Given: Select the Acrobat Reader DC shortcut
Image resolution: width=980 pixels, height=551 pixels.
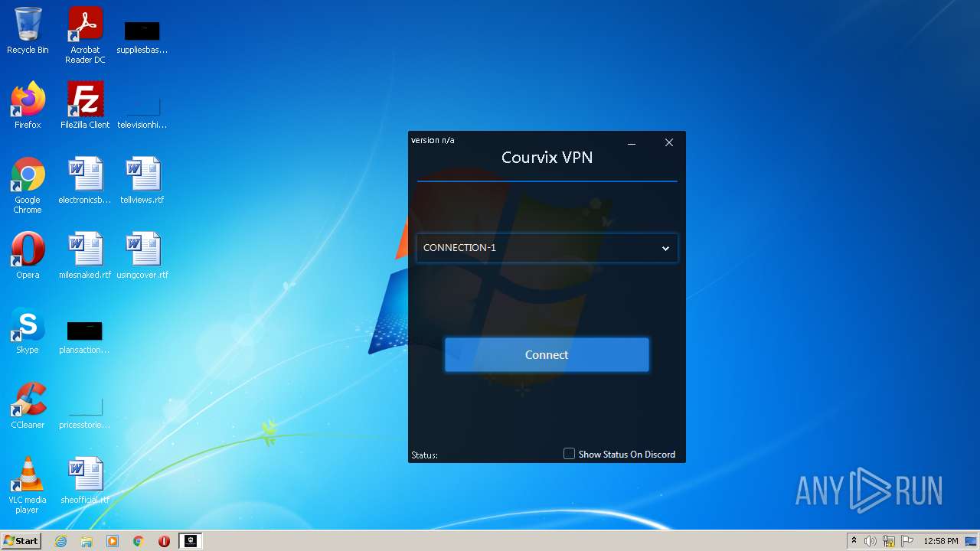Looking at the screenshot, I should tap(85, 34).
